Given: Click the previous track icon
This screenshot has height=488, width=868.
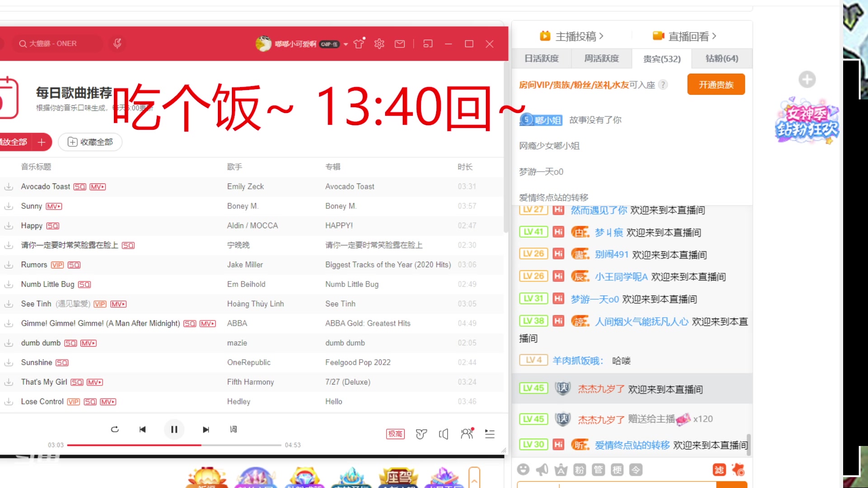Looking at the screenshot, I should coord(142,429).
